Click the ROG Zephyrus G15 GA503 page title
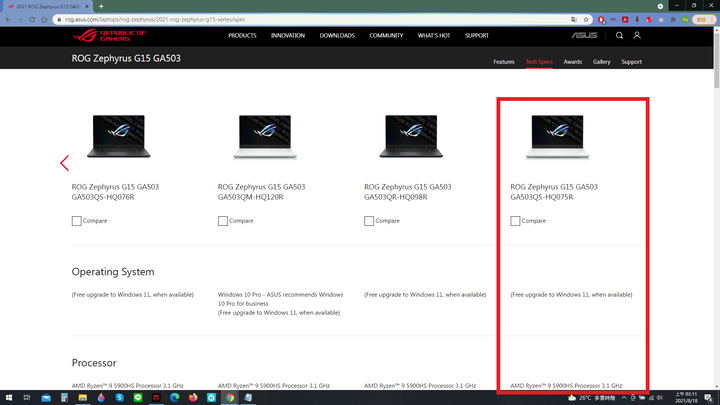 click(126, 58)
